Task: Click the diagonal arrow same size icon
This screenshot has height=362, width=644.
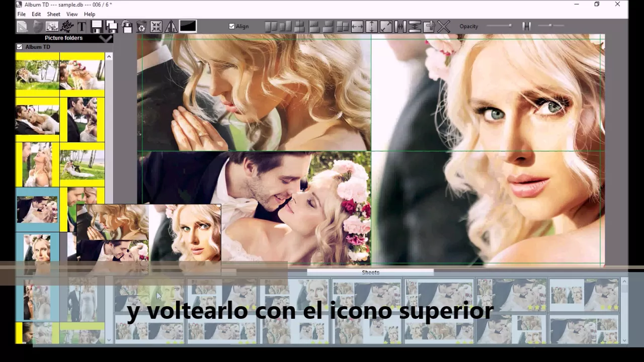Action: pos(386,27)
